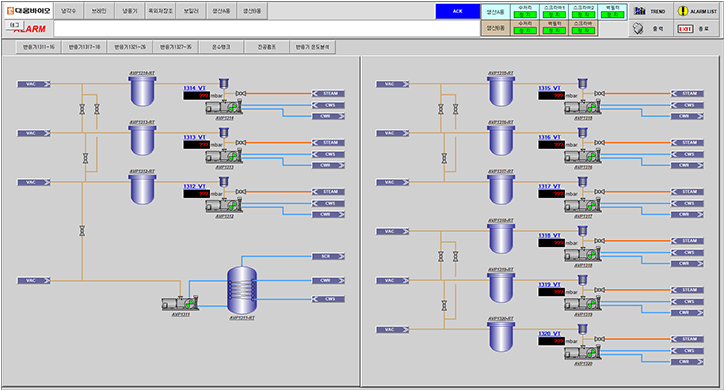Screen dimensions: 725x391
Task: Click receiver tank AVP1315-RT
Action: coord(501,91)
